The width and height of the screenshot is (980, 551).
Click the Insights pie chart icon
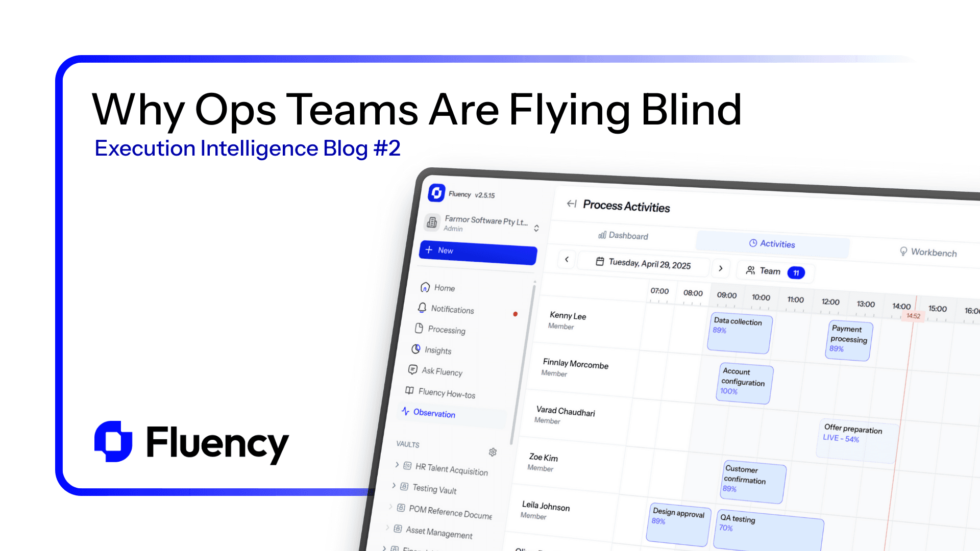click(x=415, y=349)
